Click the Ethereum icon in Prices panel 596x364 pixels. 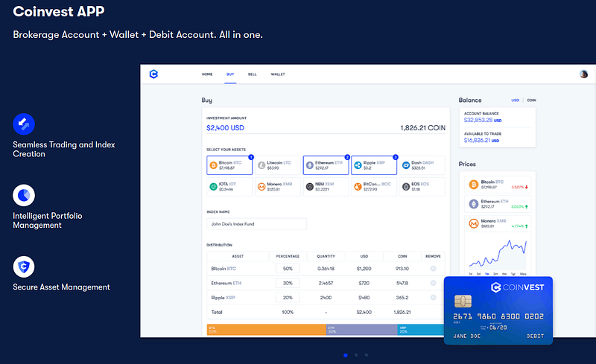[x=473, y=204]
